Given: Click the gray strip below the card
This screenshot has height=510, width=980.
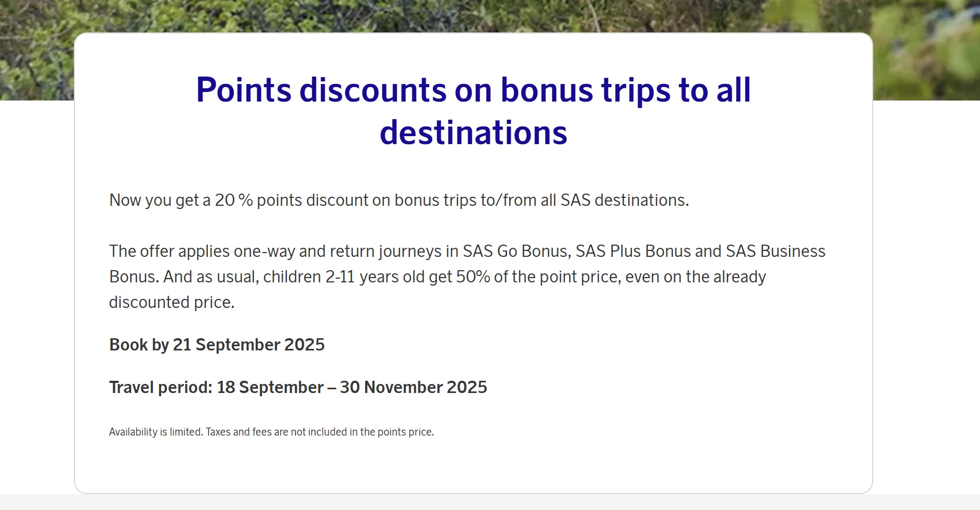Looking at the screenshot, I should (490, 502).
